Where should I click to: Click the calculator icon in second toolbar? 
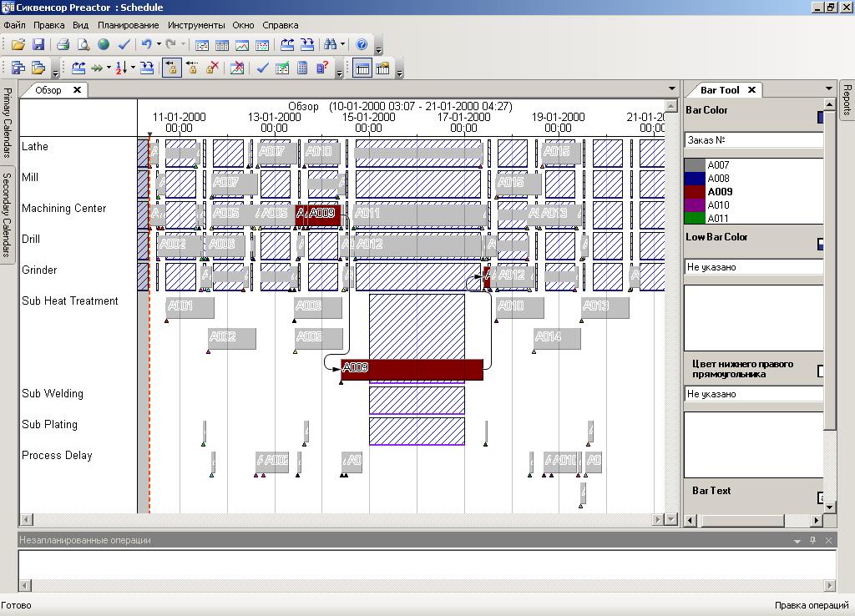click(x=302, y=68)
